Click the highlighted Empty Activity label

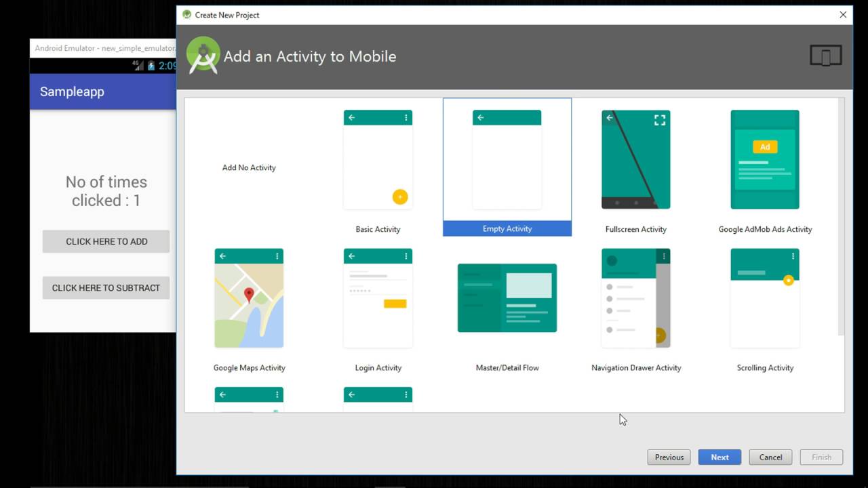(x=507, y=228)
